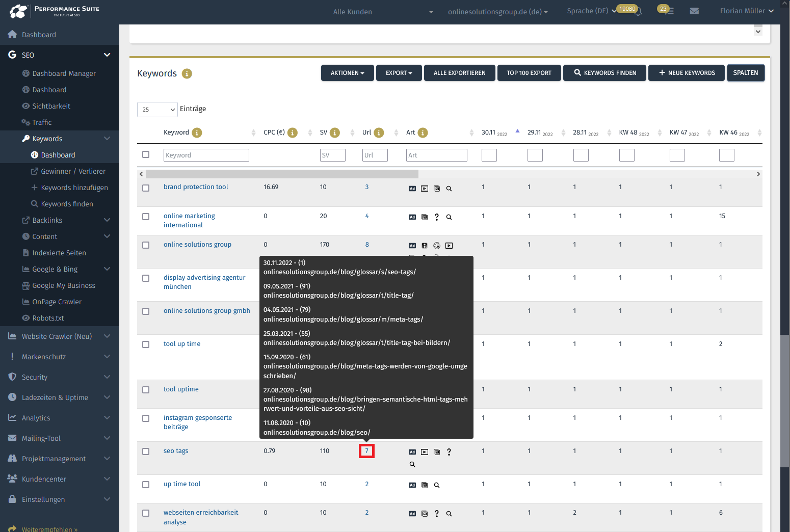Viewport: 790px width, 532px height.
Task: Toggle the select-all checkbox in filter row
Action: pyautogui.click(x=146, y=154)
